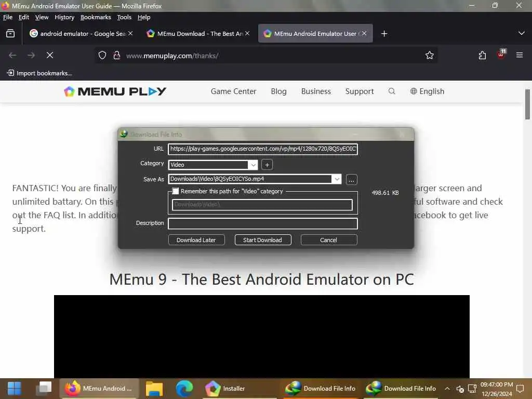Switch to MEmu Download tab
The width and height of the screenshot is (532, 399).
198,33
